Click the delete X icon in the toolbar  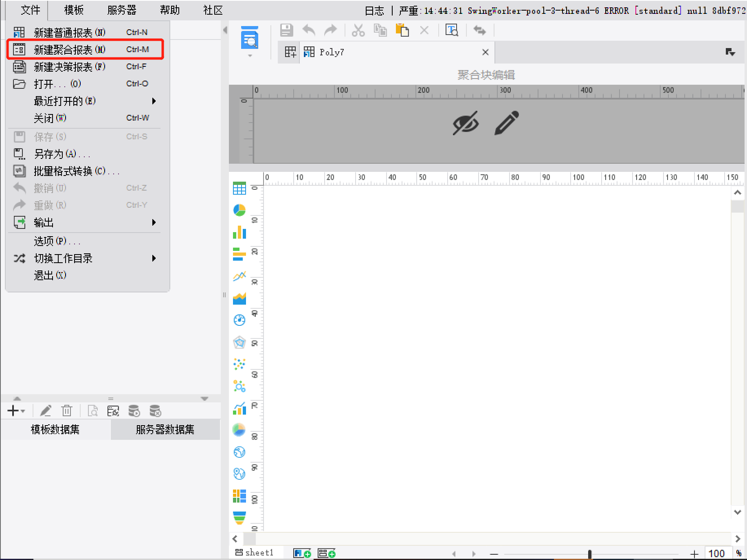coord(424,30)
